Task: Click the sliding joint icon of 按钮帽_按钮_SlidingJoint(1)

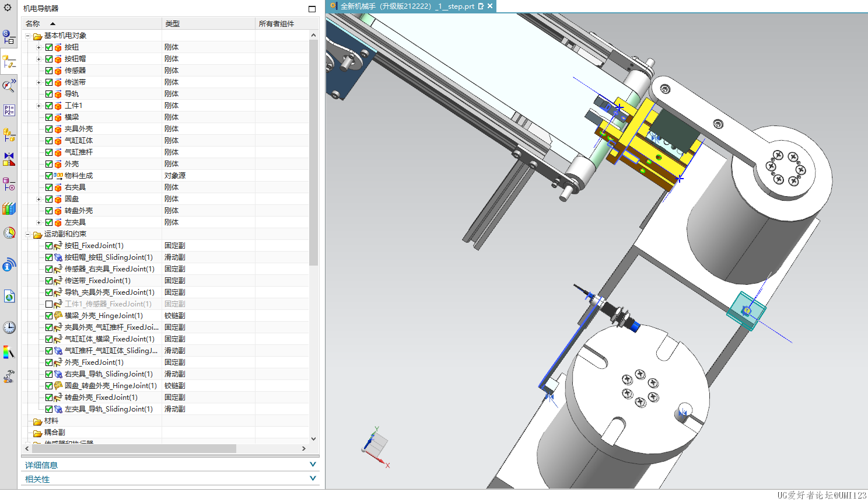Action: pyautogui.click(x=58, y=257)
